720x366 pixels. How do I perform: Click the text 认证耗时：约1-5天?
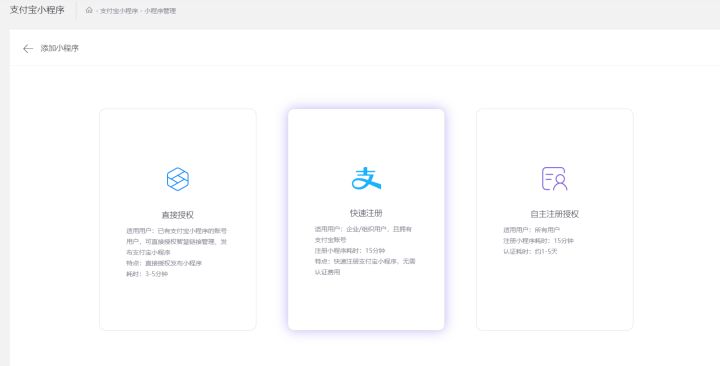coord(530,252)
